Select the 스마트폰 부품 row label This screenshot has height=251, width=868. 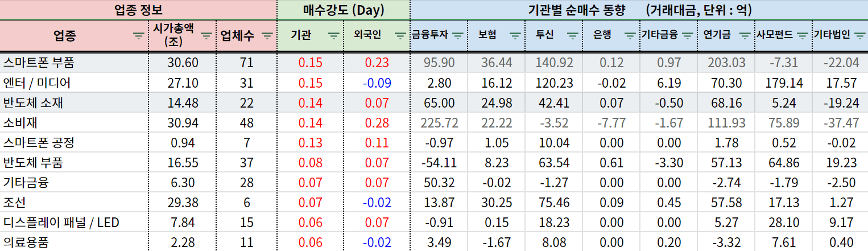point(39,63)
